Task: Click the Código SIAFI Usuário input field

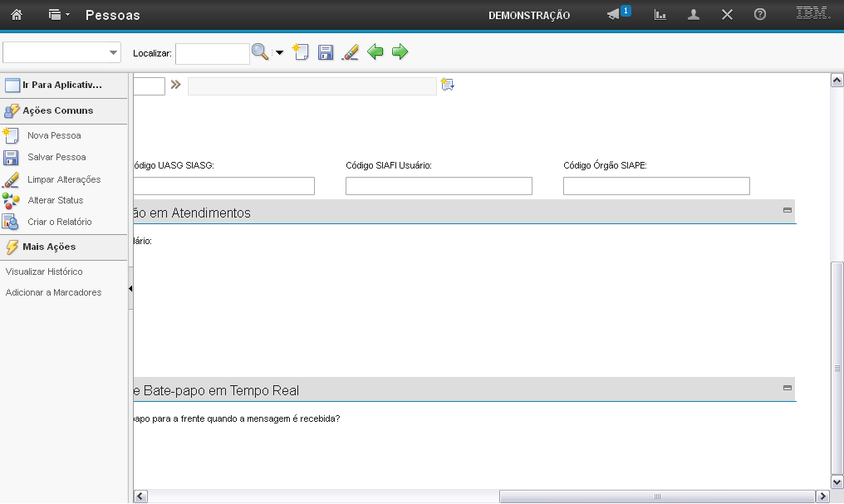Action: [x=439, y=186]
